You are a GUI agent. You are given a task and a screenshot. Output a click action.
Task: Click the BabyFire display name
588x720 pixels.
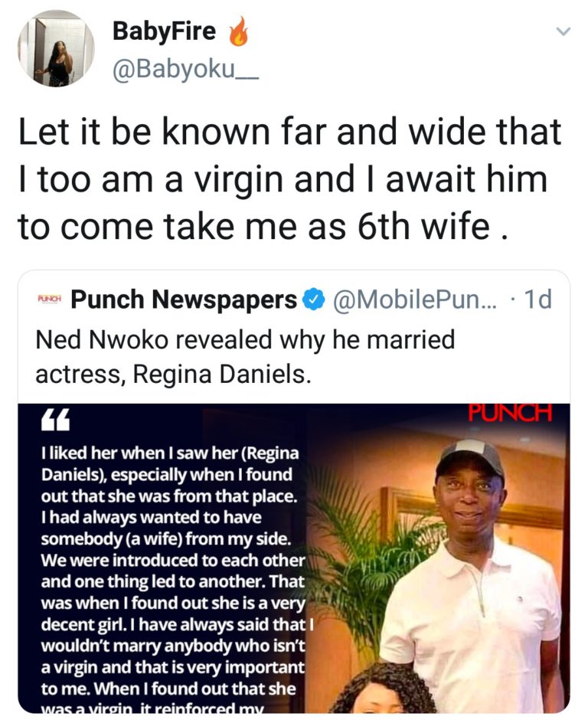click(x=165, y=31)
